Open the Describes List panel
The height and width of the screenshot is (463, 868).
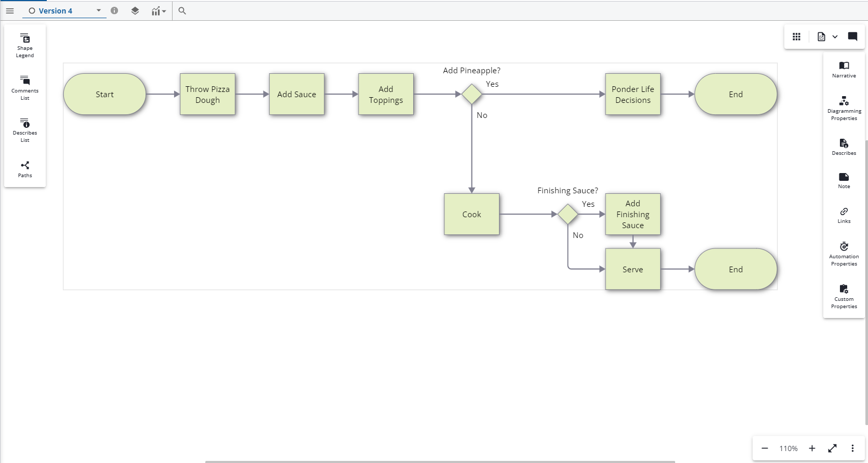(x=25, y=129)
